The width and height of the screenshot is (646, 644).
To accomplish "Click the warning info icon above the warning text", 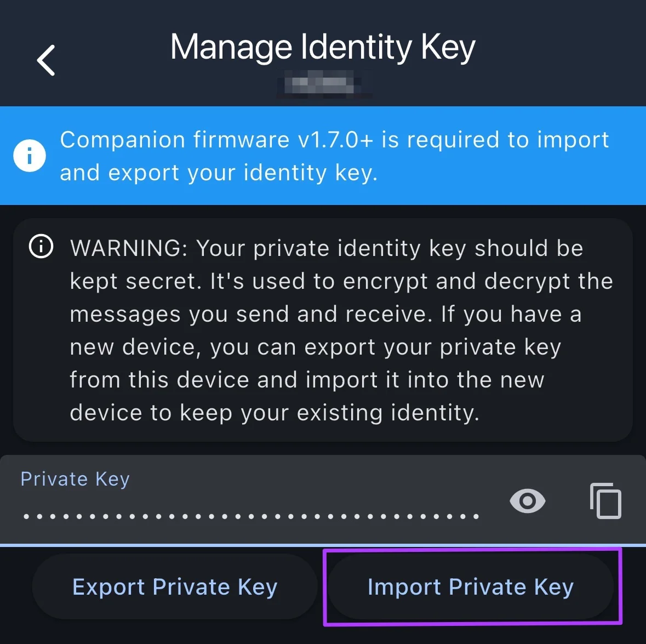I will click(41, 247).
